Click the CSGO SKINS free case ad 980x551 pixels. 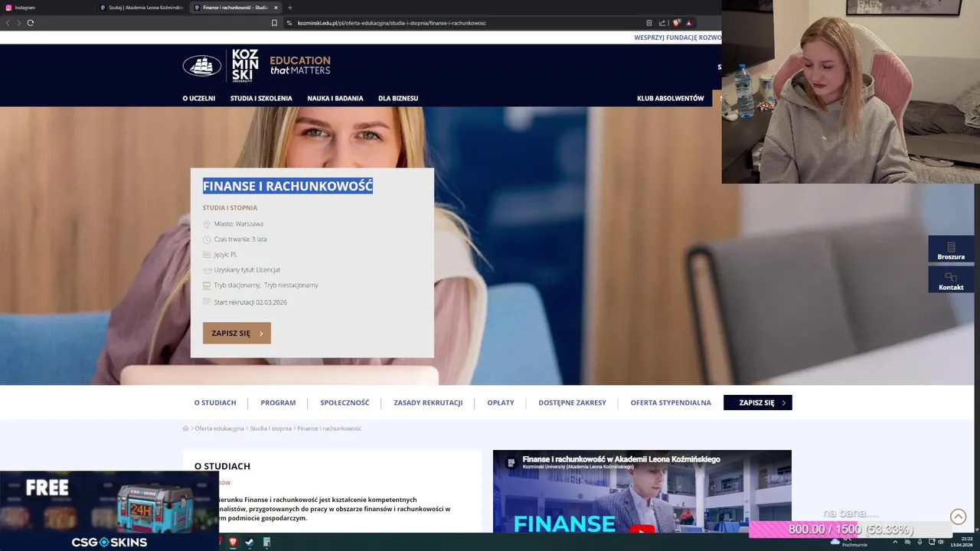(x=109, y=511)
